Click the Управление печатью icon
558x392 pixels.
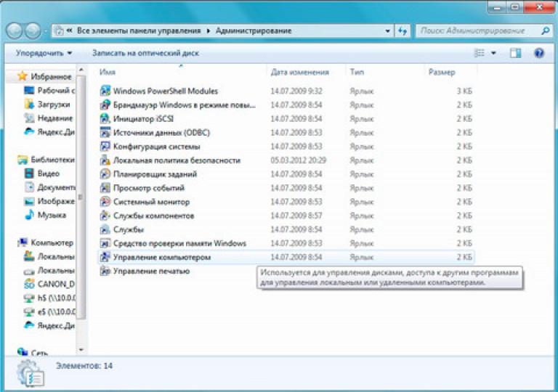click(105, 271)
